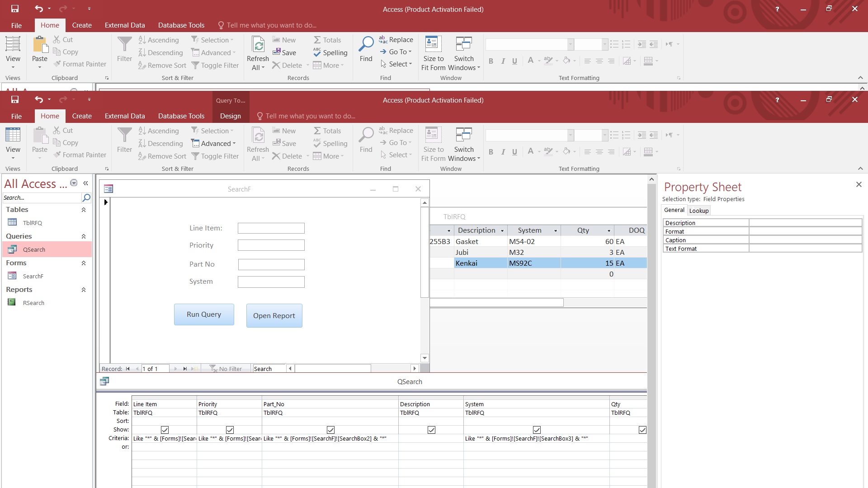The image size is (868, 488).
Task: Open System column header dropdown arrow
Action: (x=556, y=231)
